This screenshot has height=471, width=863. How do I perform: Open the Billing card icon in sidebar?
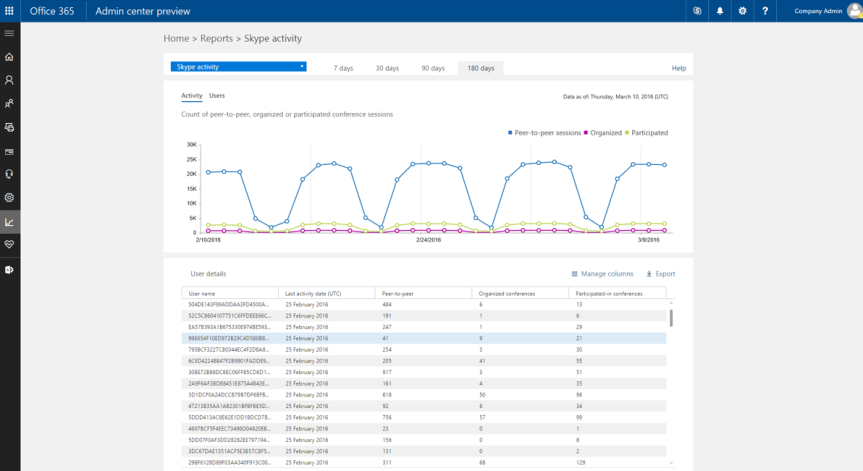10,151
